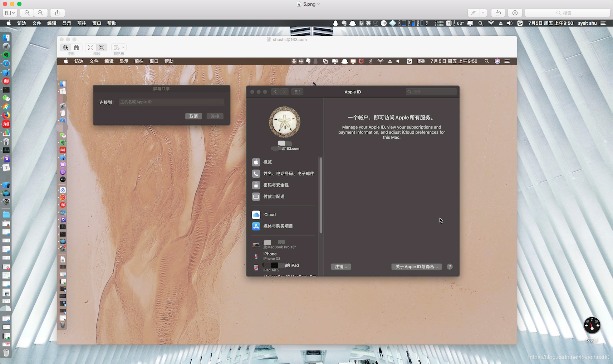613x364 pixels.
Task: Click help question mark button
Action: coord(450,267)
